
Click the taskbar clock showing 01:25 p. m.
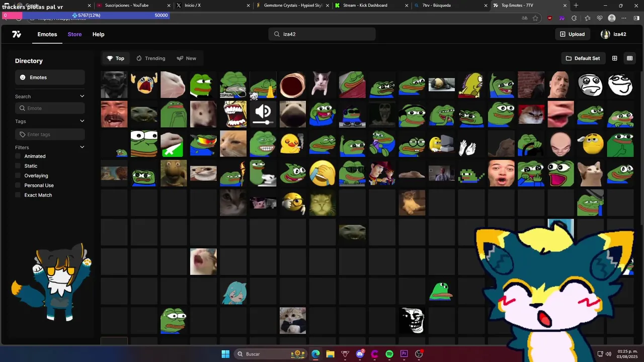[x=628, y=354]
